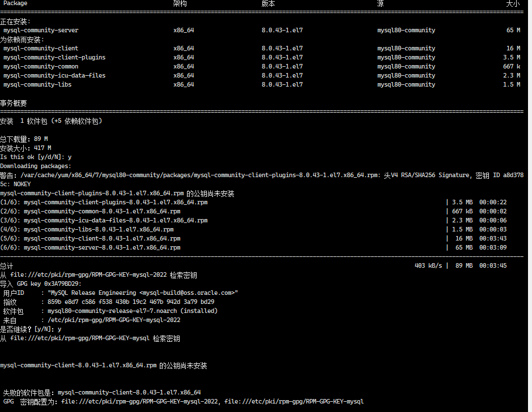Click the 'GPG 密钥配置为:' line
Image resolution: width=532 pixels, height=412 pixels.
click(x=183, y=402)
